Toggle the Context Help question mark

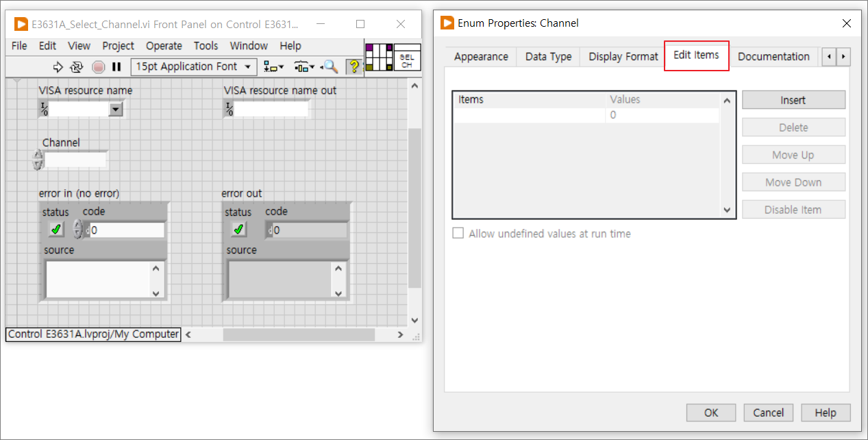coord(354,66)
